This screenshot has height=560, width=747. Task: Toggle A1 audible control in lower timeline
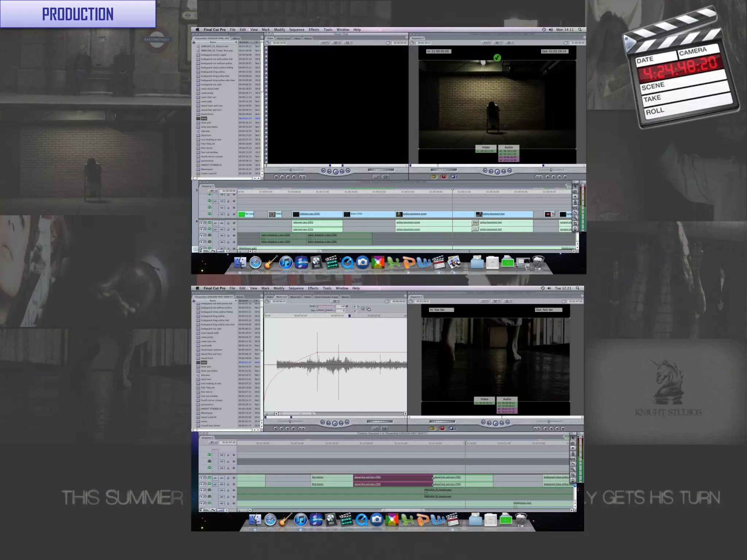[209, 478]
